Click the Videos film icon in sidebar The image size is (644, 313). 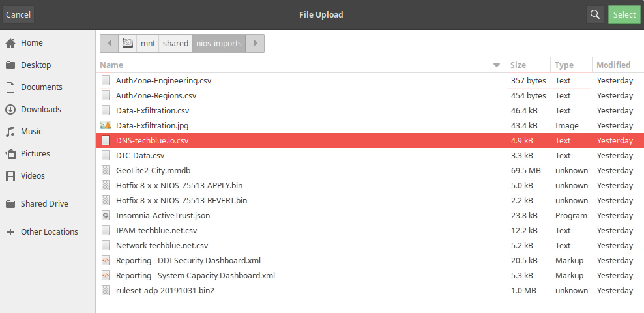10,176
